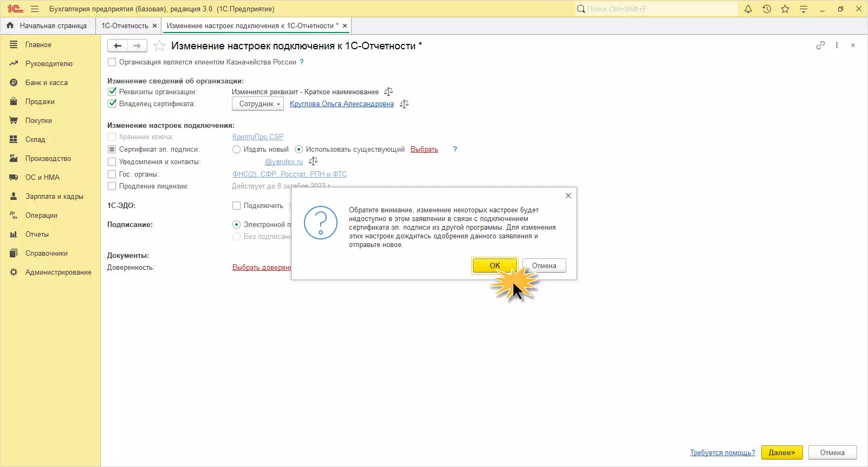The height and width of the screenshot is (467, 868).
Task: Close the settings change form
Action: coord(853,46)
